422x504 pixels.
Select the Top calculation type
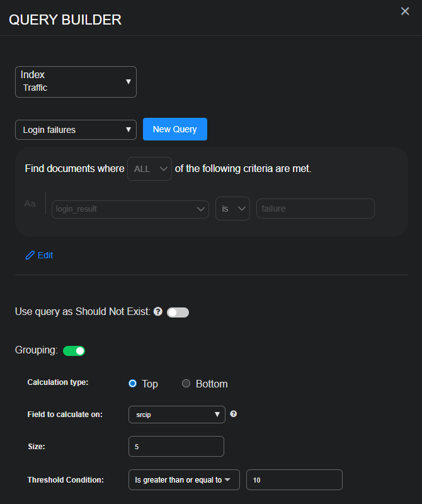(x=133, y=384)
